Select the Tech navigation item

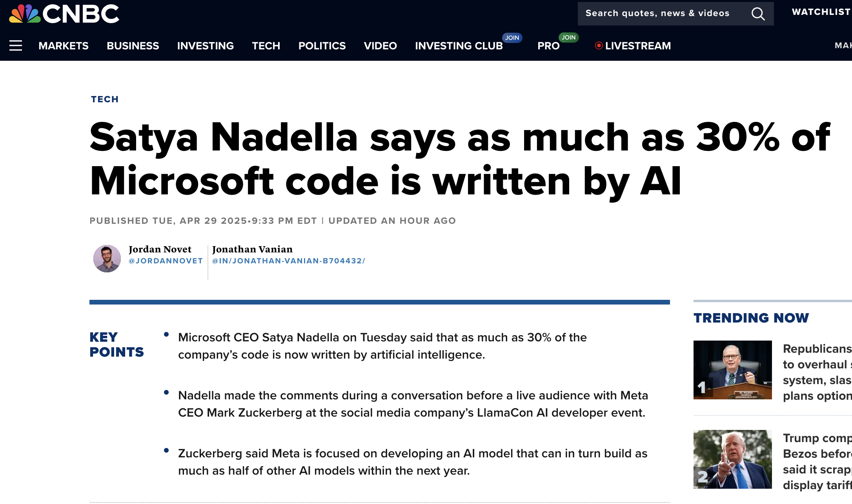click(x=266, y=46)
